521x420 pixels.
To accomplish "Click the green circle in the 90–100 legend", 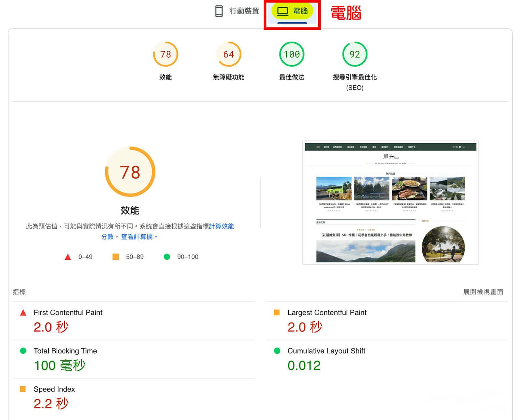I will [167, 257].
